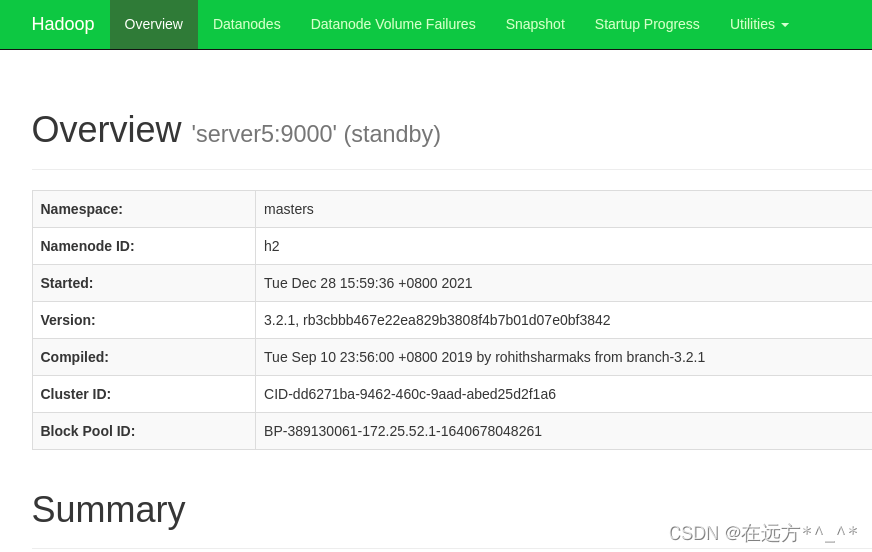The height and width of the screenshot is (552, 872).
Task: Select the h2 namenode ID value
Action: click(x=271, y=246)
